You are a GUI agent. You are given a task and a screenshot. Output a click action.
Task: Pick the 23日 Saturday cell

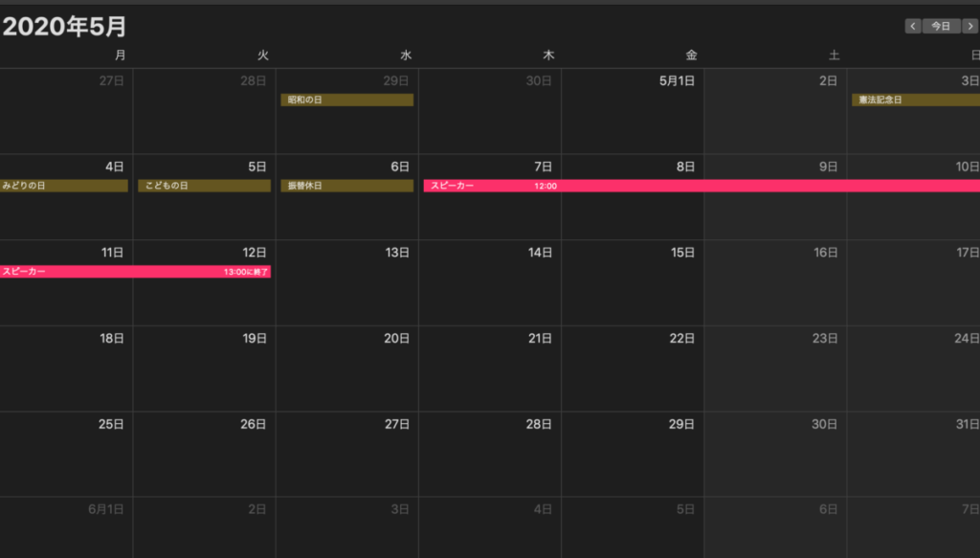[775, 373]
